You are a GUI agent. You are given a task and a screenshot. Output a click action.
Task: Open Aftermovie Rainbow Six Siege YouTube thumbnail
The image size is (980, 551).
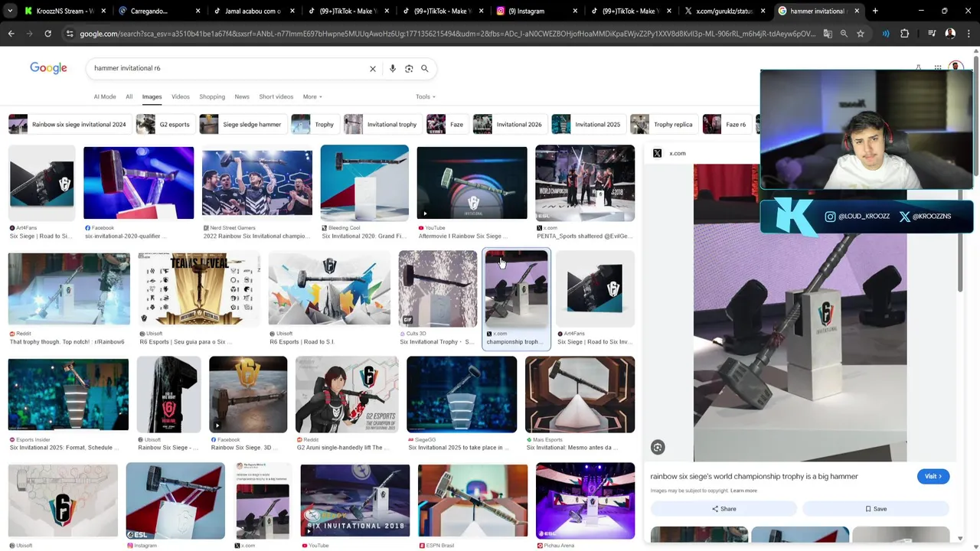(x=472, y=183)
